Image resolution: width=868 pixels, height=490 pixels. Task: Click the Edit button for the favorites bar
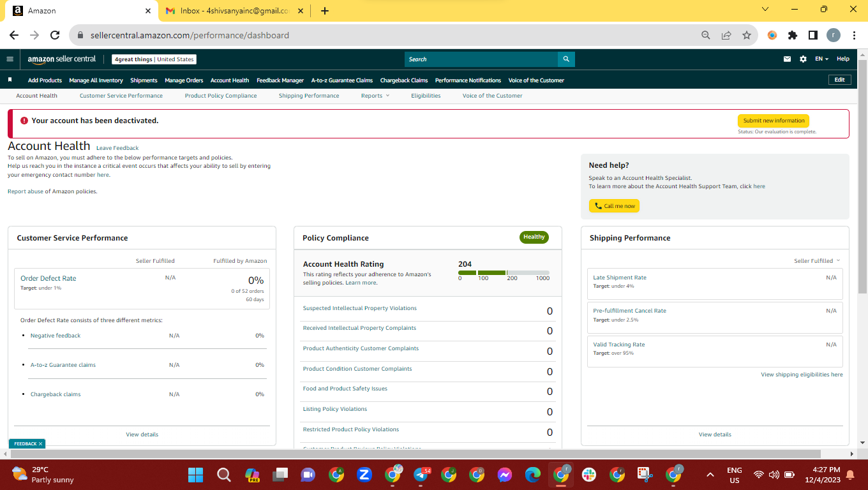839,80
